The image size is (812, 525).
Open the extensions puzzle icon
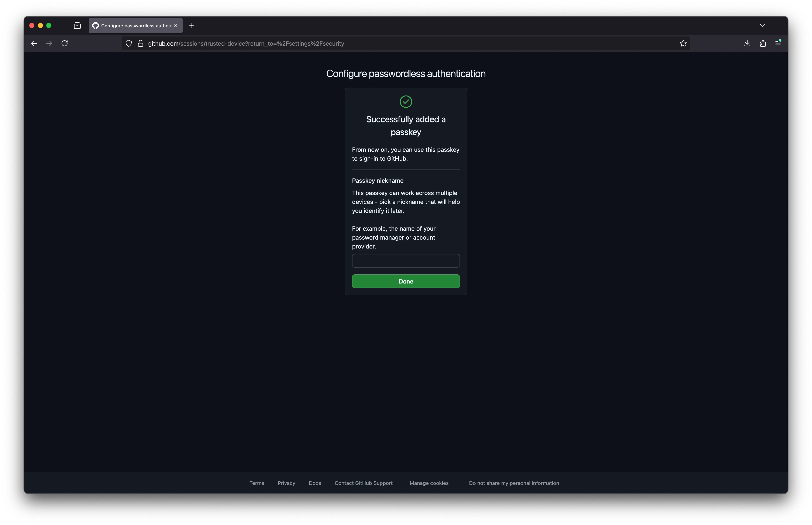pyautogui.click(x=763, y=43)
